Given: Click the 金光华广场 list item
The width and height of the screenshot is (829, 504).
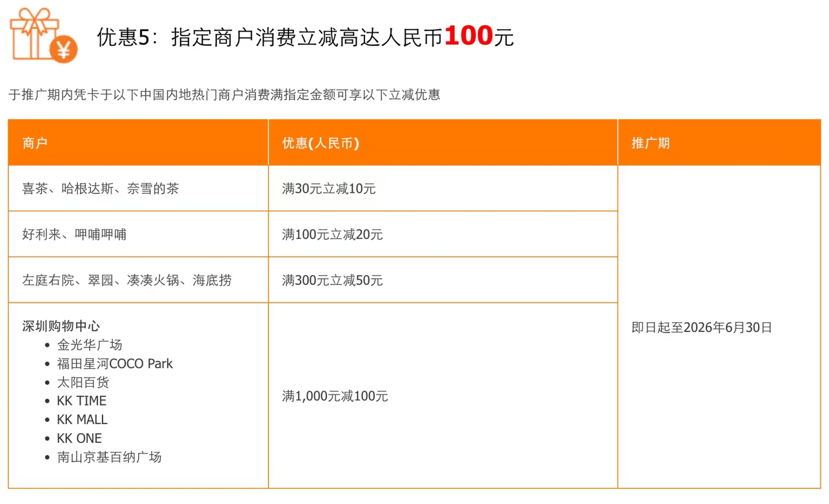Looking at the screenshot, I should pos(90,345).
